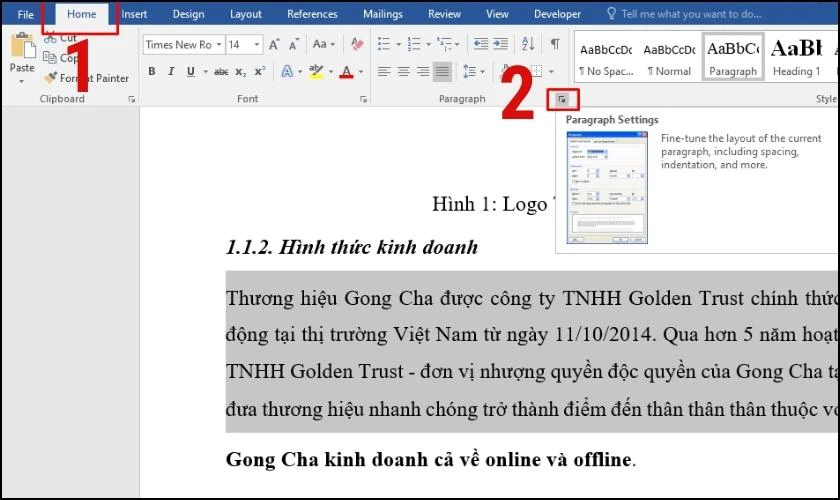Expand font color options arrow
Viewport: 840px width, 500px height.
point(361,71)
